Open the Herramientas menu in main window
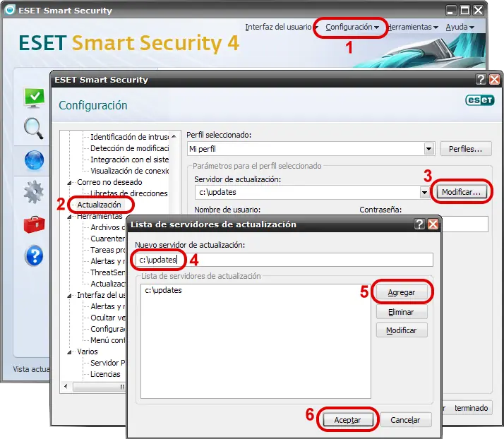 click(x=413, y=27)
